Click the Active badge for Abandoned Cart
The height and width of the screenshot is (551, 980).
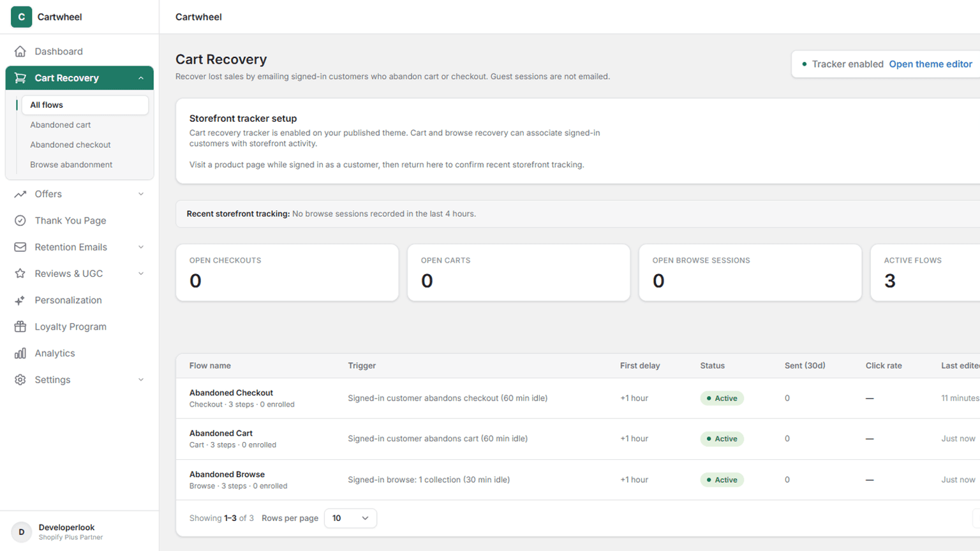[x=722, y=439]
